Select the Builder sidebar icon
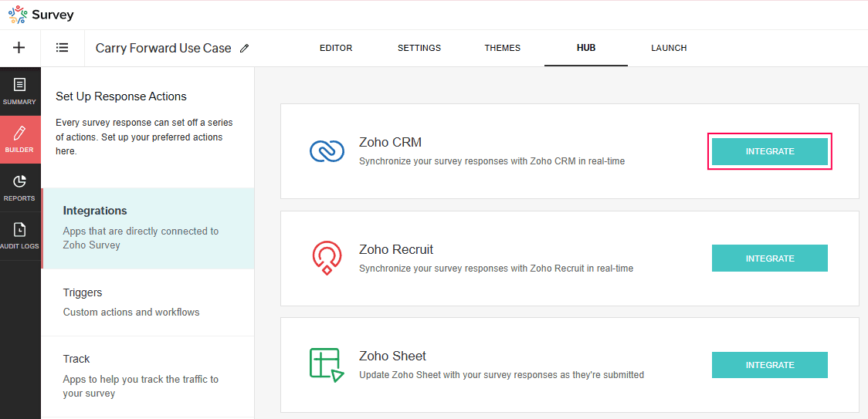The width and height of the screenshot is (868, 419). pos(19,139)
